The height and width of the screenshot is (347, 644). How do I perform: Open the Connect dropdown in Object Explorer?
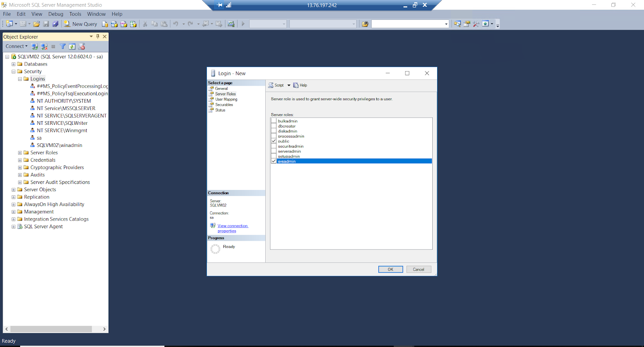pos(17,46)
